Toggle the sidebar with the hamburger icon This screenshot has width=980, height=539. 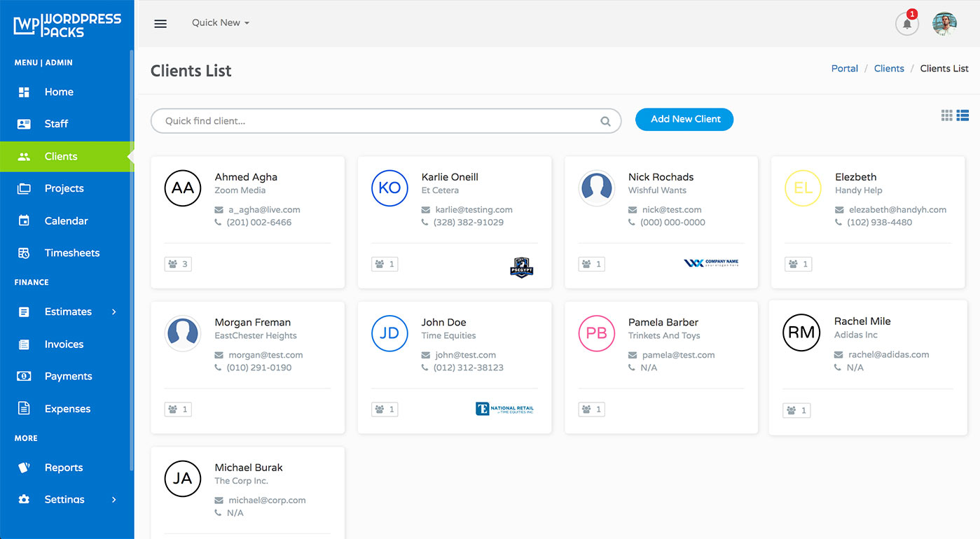point(160,23)
